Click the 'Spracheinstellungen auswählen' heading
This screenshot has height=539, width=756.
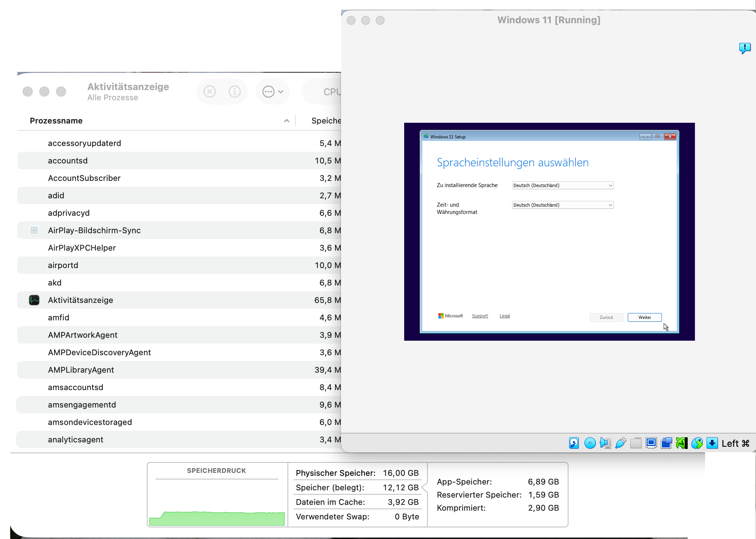(513, 162)
